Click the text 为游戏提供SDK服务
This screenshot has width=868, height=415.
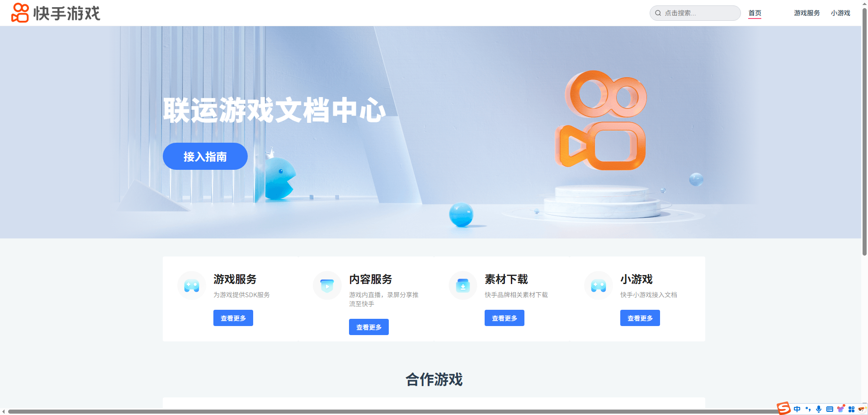[241, 295]
